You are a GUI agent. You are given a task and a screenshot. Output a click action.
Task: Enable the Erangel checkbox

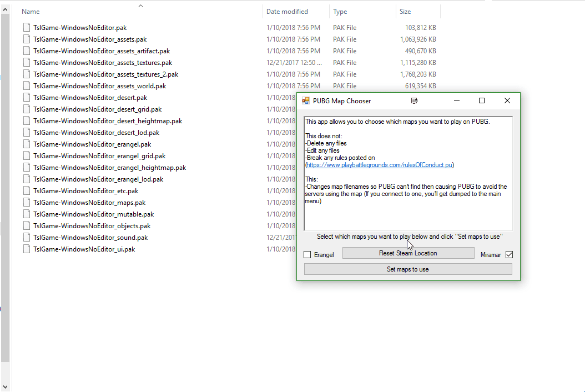pyautogui.click(x=307, y=255)
